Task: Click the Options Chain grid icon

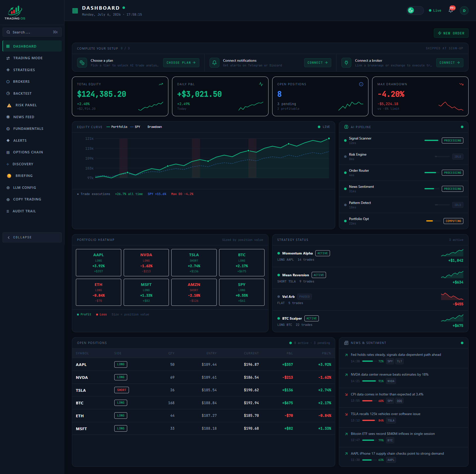Action: 8,152
